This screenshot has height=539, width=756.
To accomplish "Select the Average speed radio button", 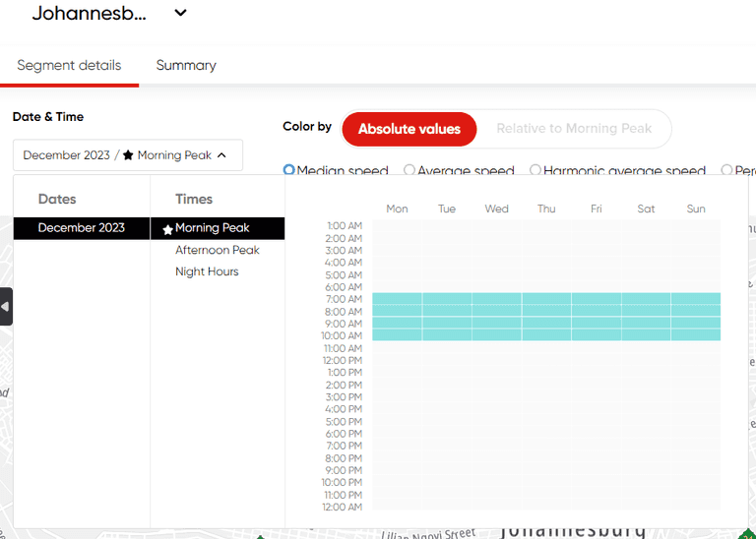I will pos(409,170).
